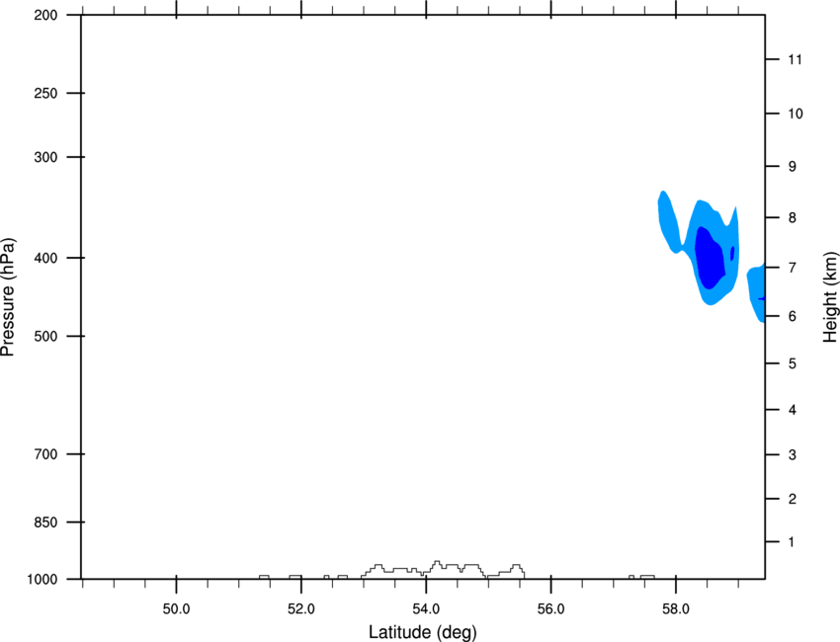
Task: Click the 11 km height label
Action: click(796, 59)
